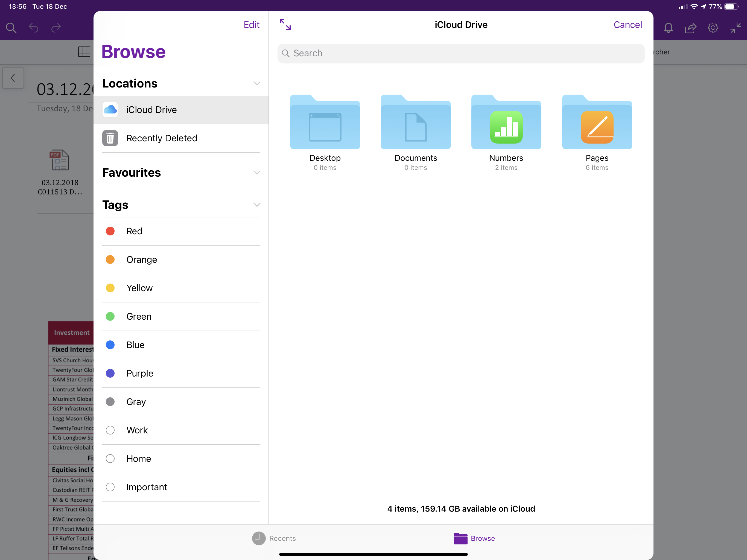Select iCloud Drive location
Viewport: 747px width, 560px height.
[181, 110]
